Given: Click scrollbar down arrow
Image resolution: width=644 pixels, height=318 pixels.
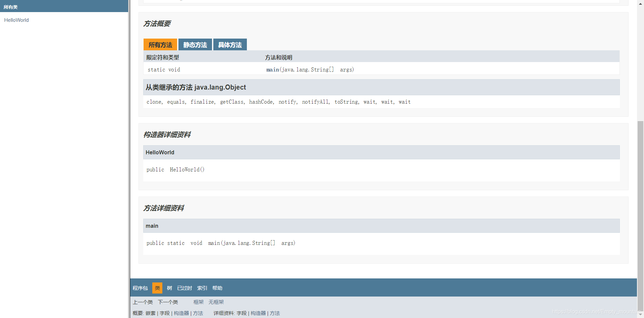Looking at the screenshot, I should (641, 314).
